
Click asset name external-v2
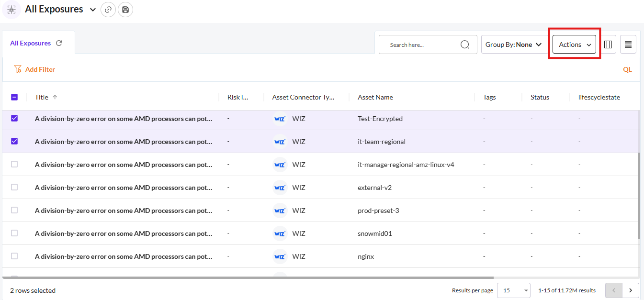[x=374, y=188]
